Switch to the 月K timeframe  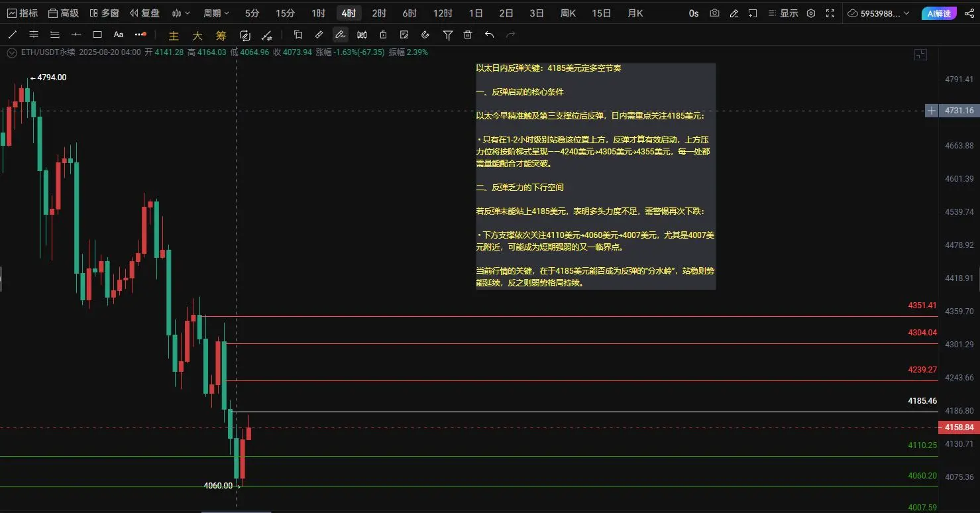pyautogui.click(x=635, y=13)
